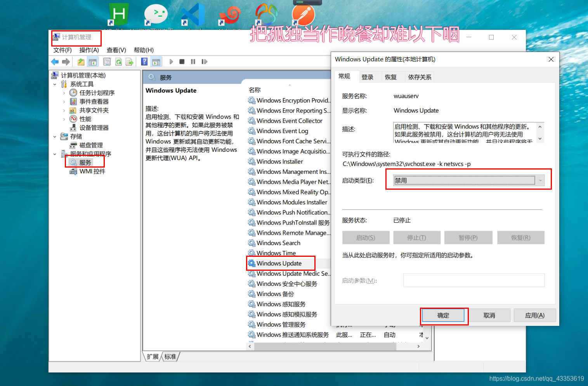The width and height of the screenshot is (588, 386).
Task: Click the 启动参数 input field
Action: pos(474,280)
